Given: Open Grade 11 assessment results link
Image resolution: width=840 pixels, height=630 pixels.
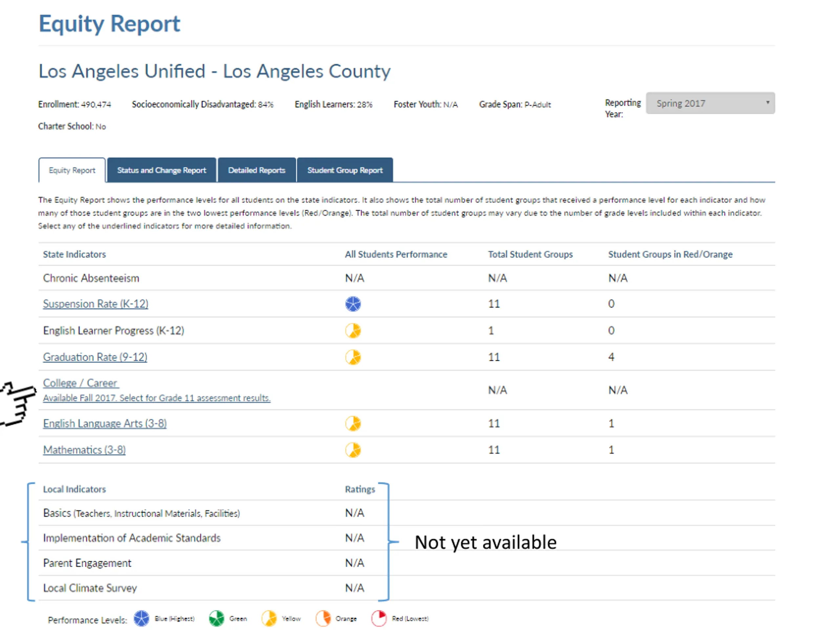Looking at the screenshot, I should click(x=157, y=398).
